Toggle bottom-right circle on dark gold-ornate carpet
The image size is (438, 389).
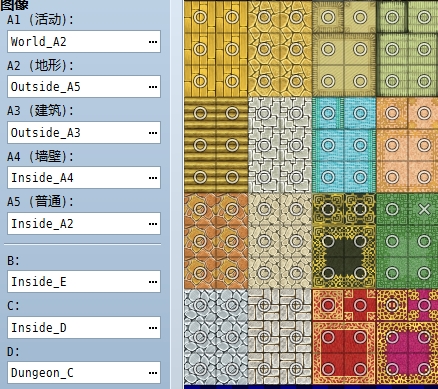tap(360, 273)
